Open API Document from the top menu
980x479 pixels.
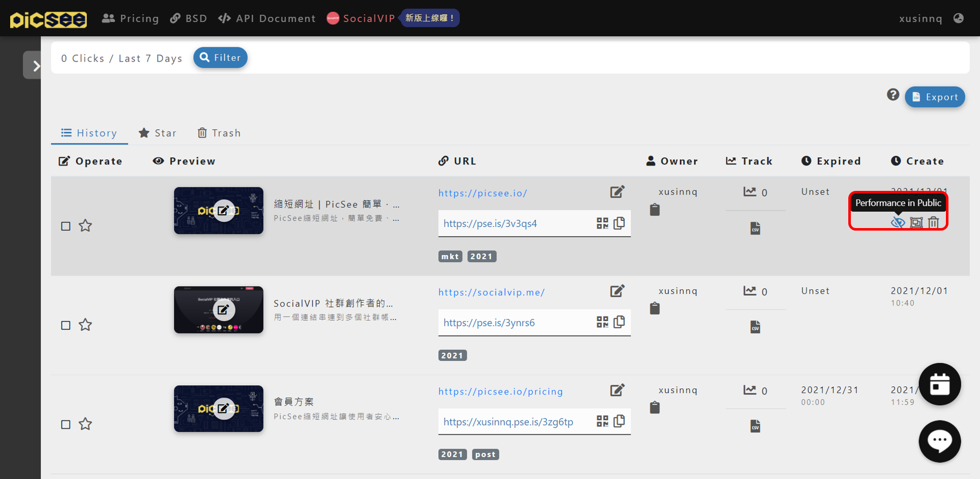tap(267, 18)
